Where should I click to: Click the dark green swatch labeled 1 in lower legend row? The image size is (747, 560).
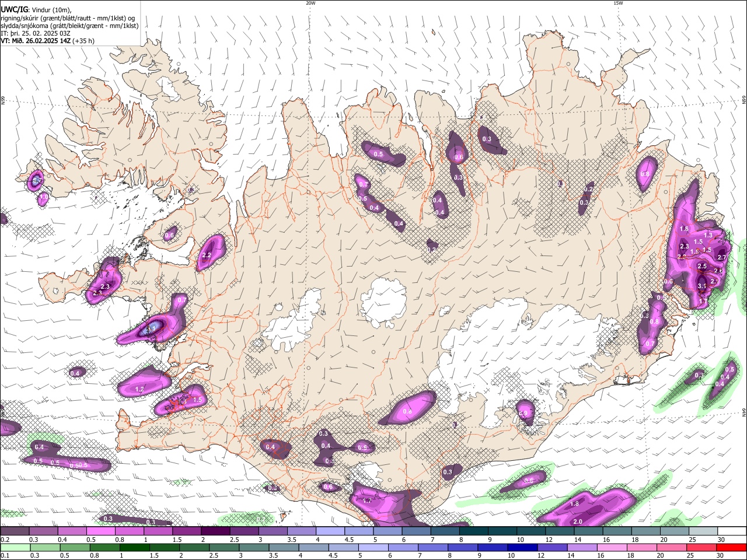tap(134, 547)
